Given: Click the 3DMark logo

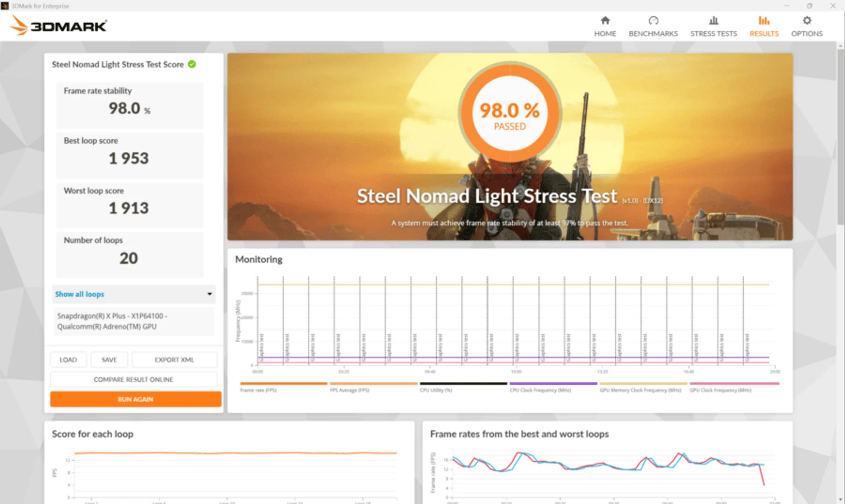Looking at the screenshot, I should coord(58,26).
